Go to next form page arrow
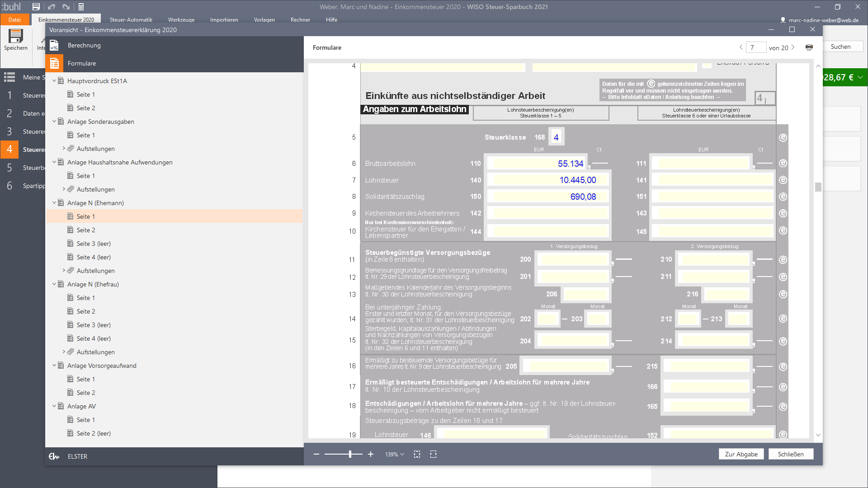868x488 pixels. pos(793,47)
